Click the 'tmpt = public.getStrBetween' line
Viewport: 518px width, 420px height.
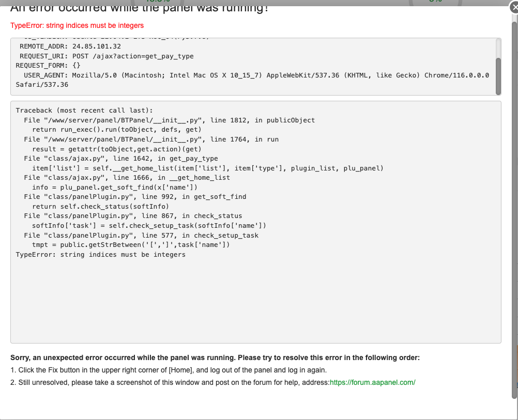coord(130,245)
